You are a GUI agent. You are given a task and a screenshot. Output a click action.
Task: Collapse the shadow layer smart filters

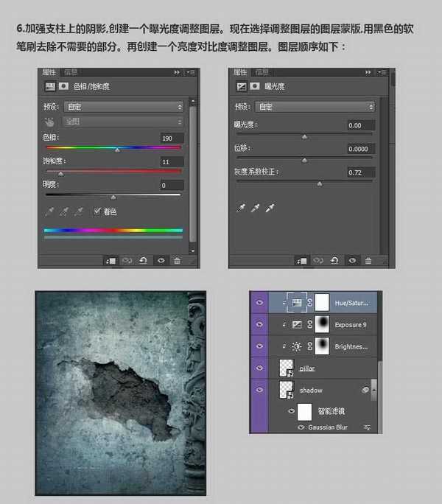pos(373,389)
